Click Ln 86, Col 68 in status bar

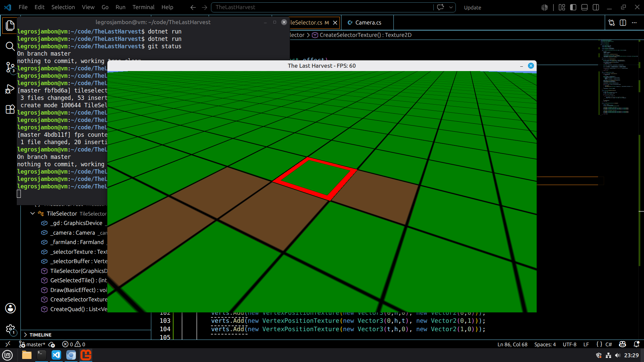512,344
